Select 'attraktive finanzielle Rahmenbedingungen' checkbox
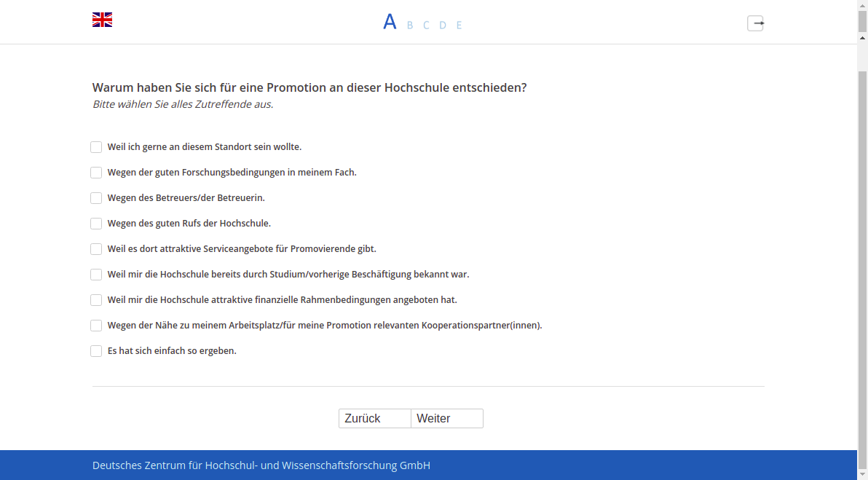Screen dimensions: 868x480 (96, 300)
